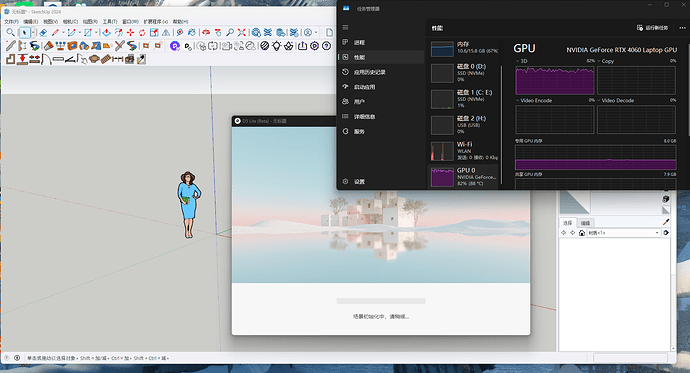Select the GPU 0 performance entry
Screen dimensions: 690x373
463,176
